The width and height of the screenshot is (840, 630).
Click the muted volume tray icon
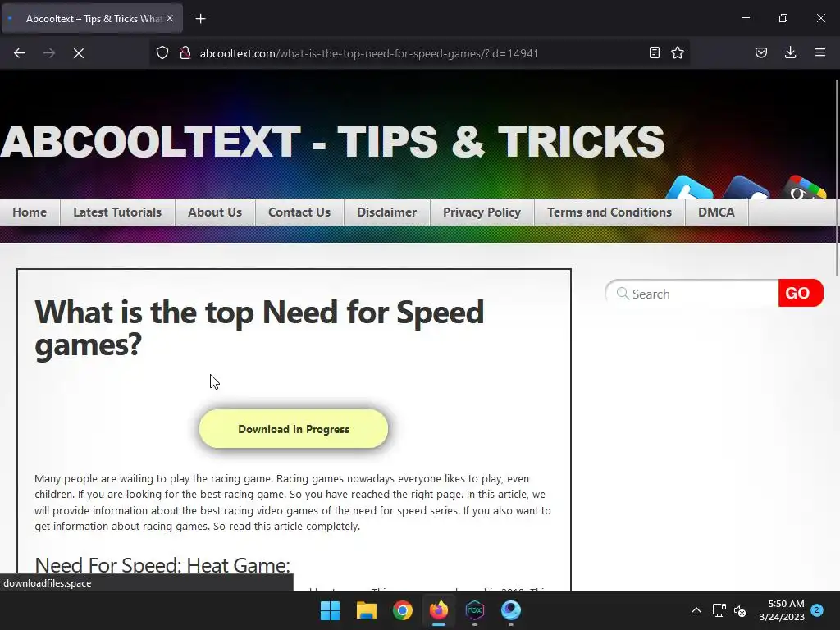(x=740, y=610)
